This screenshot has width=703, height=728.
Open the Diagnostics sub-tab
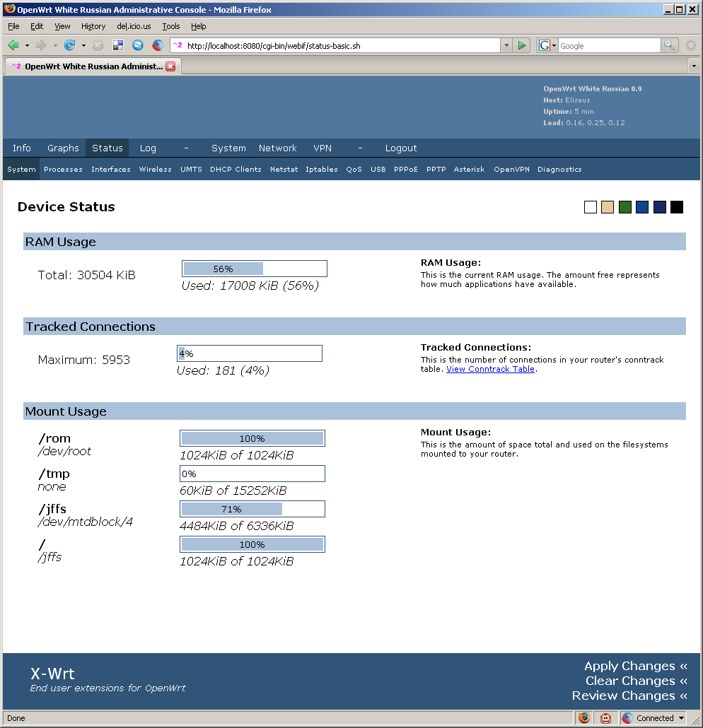click(x=559, y=170)
